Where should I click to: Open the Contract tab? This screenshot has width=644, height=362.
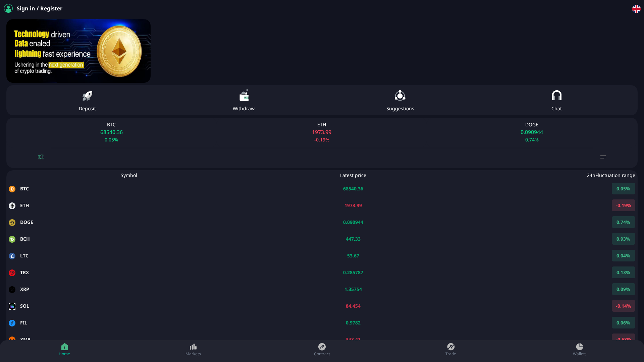click(x=322, y=350)
